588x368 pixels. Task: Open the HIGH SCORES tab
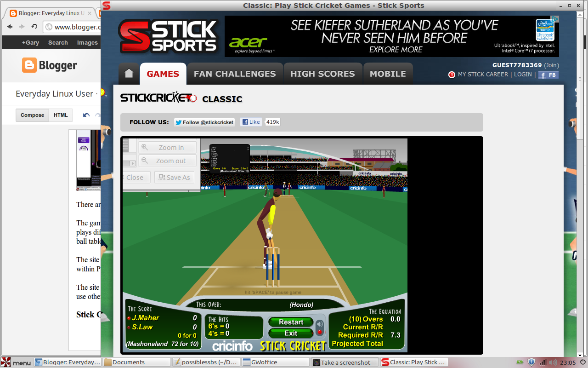pos(322,74)
